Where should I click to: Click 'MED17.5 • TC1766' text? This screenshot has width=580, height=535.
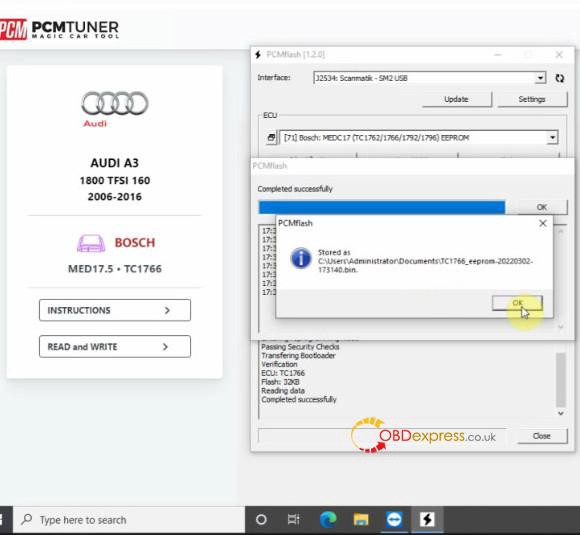(115, 269)
